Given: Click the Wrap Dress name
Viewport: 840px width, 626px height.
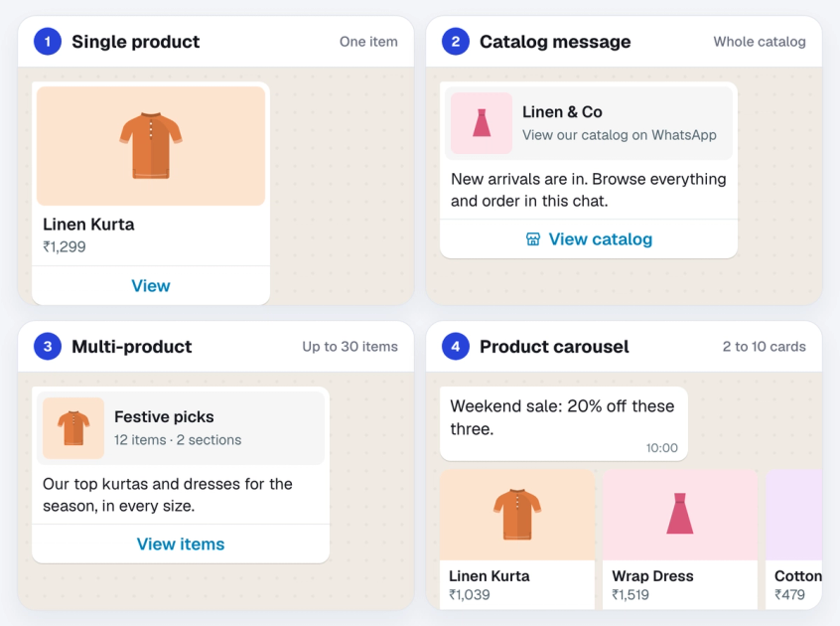Looking at the screenshot, I should point(652,575).
